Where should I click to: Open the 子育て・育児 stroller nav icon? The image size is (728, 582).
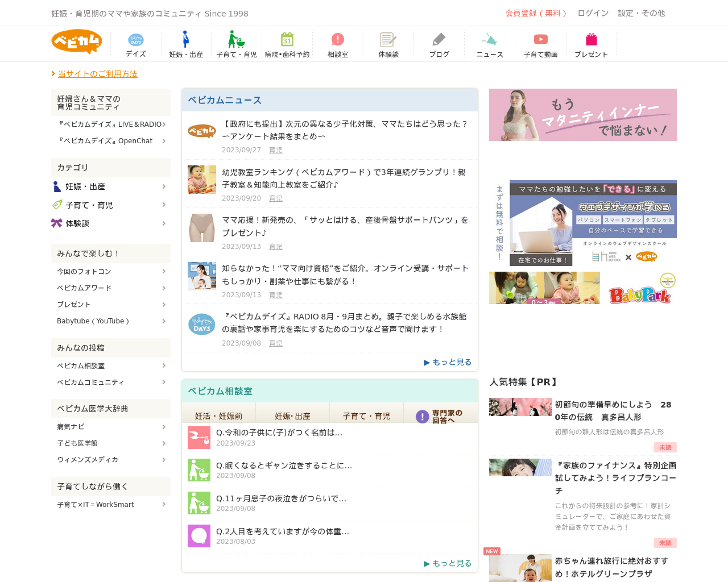(236, 39)
